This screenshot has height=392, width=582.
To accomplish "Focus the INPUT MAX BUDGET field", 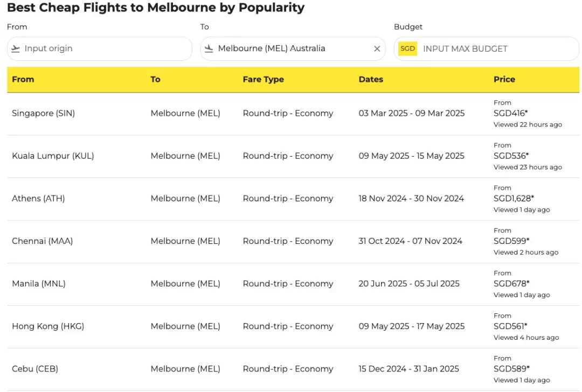I will click(486, 48).
